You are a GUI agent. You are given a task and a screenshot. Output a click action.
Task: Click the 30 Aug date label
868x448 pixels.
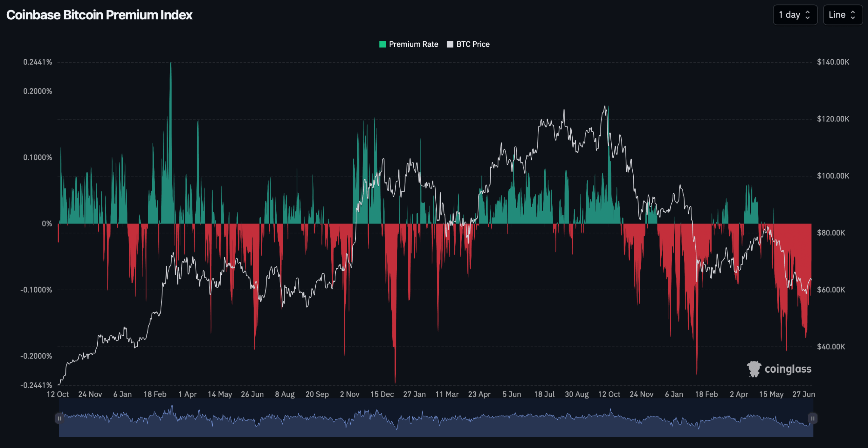pyautogui.click(x=576, y=394)
